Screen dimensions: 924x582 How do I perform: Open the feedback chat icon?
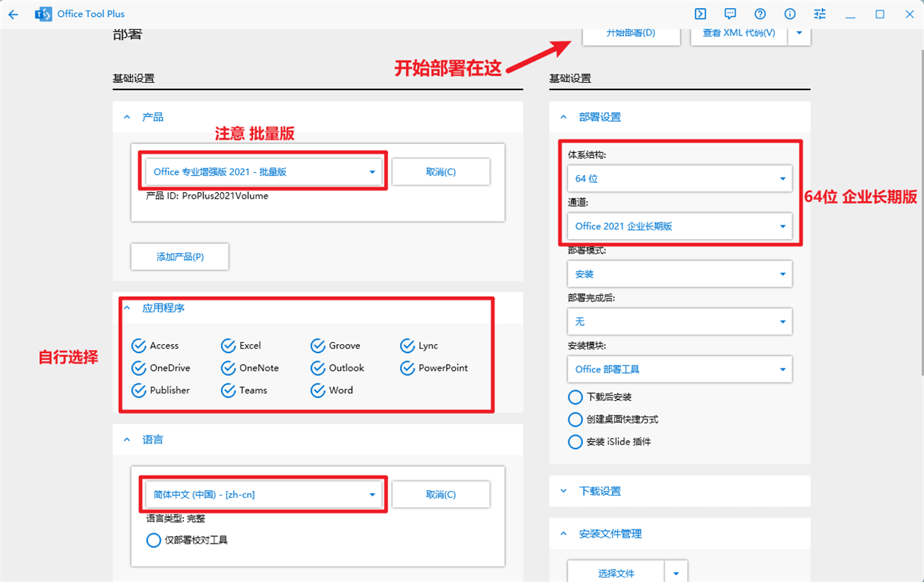(730, 14)
